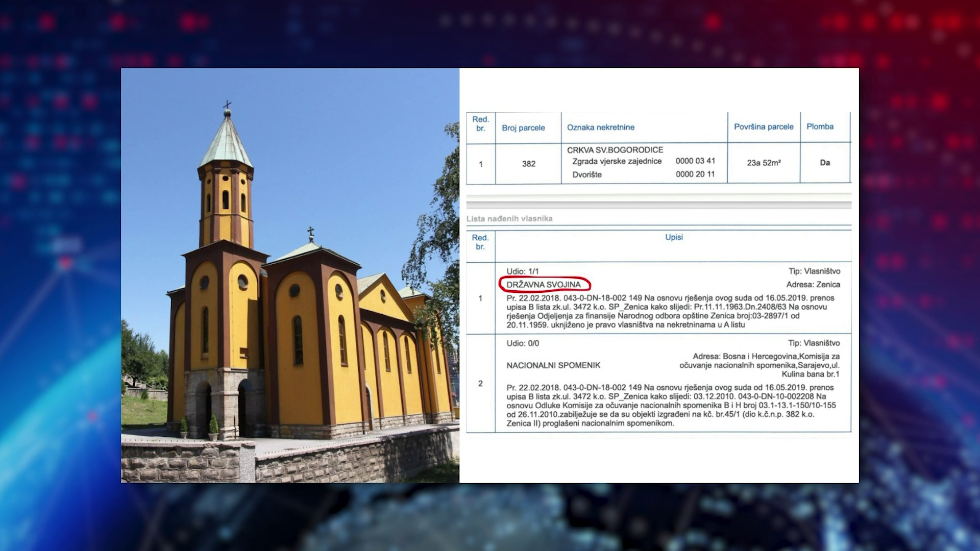Click the Upisi column header
The height and width of the screenshot is (551, 980).
coord(674,237)
